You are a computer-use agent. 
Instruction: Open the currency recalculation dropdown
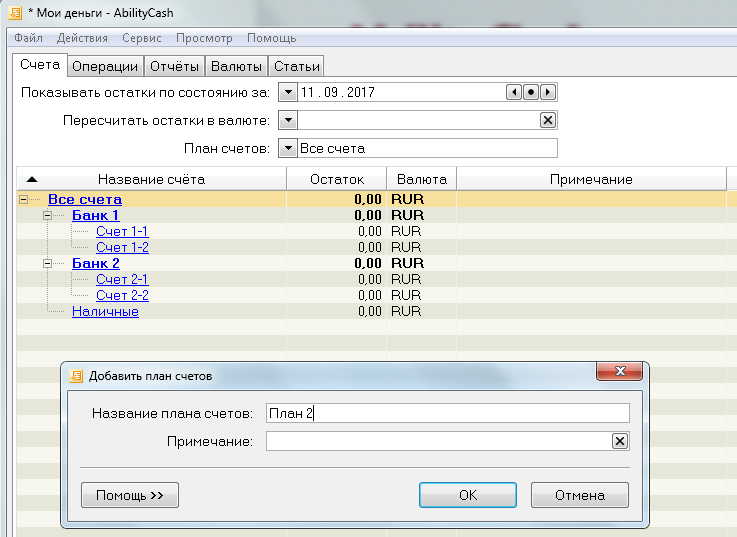click(x=287, y=120)
